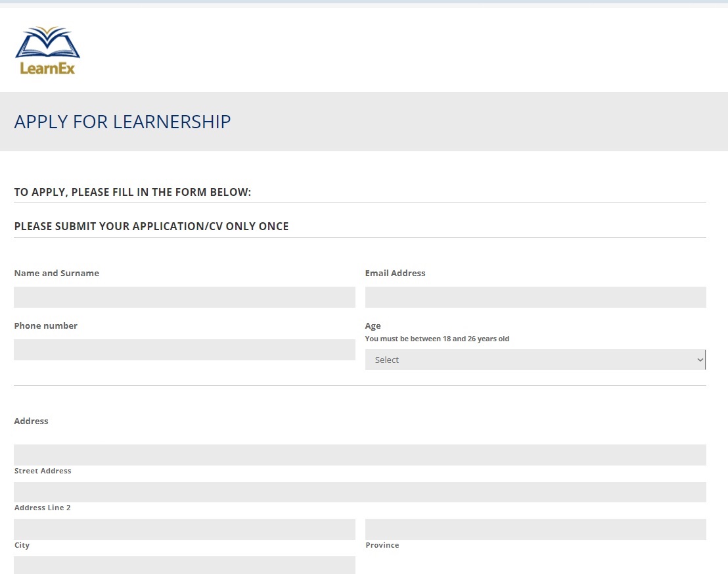Click the Province input box

pyautogui.click(x=535, y=529)
